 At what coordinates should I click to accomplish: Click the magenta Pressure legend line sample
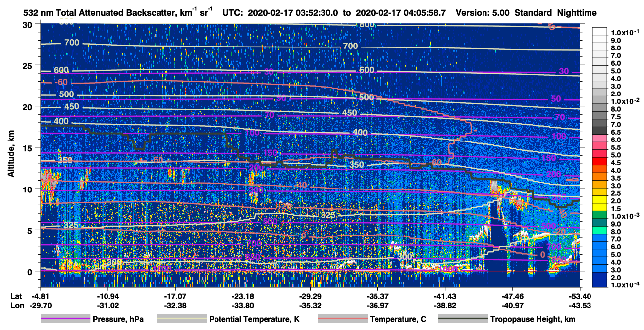pyautogui.click(x=65, y=319)
